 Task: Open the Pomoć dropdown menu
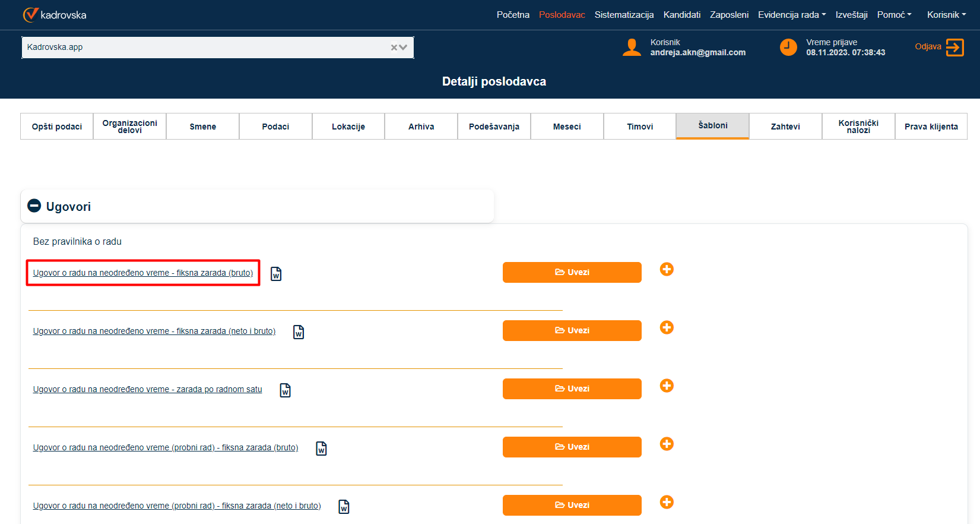pyautogui.click(x=894, y=15)
